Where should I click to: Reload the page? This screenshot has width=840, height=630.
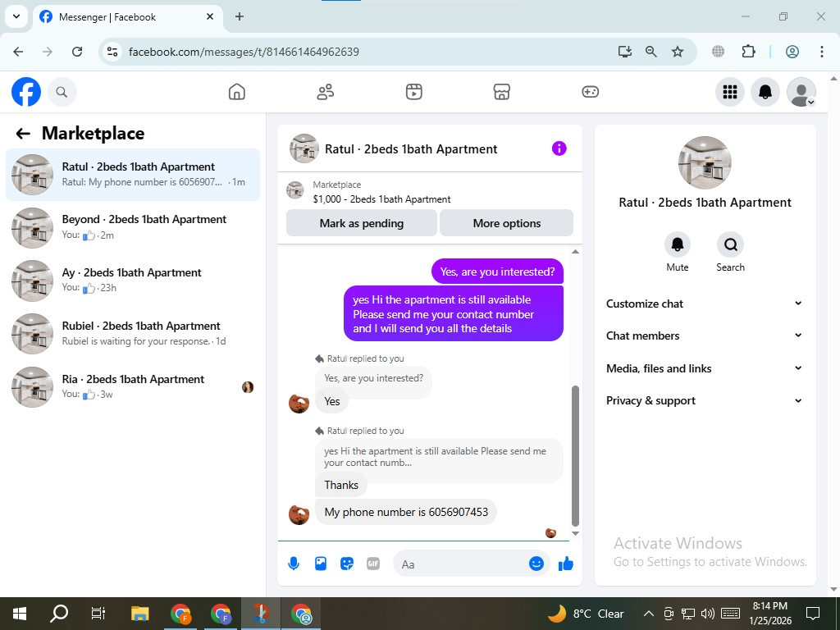point(77,52)
